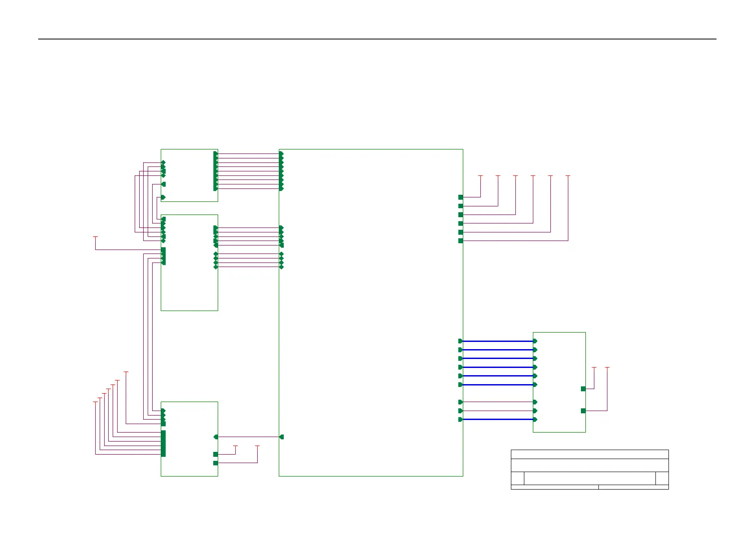
Task: Select the topmost blue bus line
Action: tap(498, 341)
